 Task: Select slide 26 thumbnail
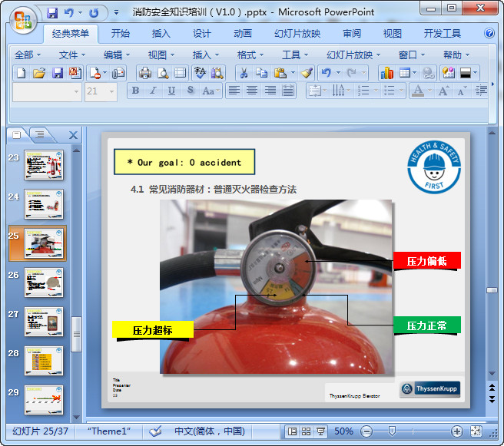click(x=44, y=282)
